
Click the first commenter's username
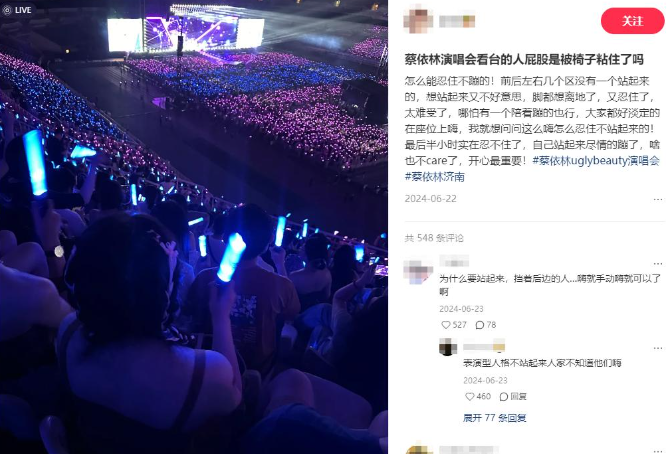pyautogui.click(x=454, y=261)
